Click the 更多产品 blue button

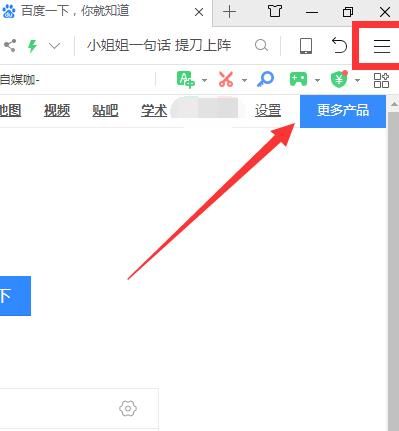tap(343, 111)
